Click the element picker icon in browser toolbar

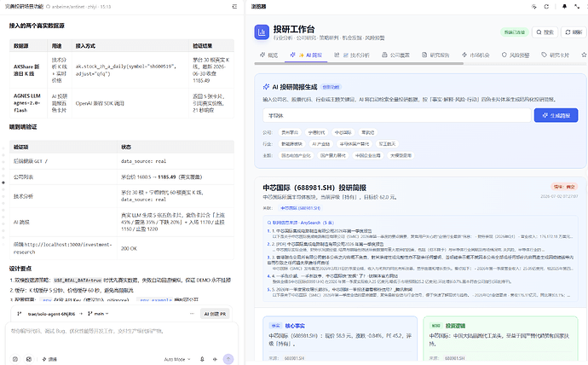pos(534,6)
